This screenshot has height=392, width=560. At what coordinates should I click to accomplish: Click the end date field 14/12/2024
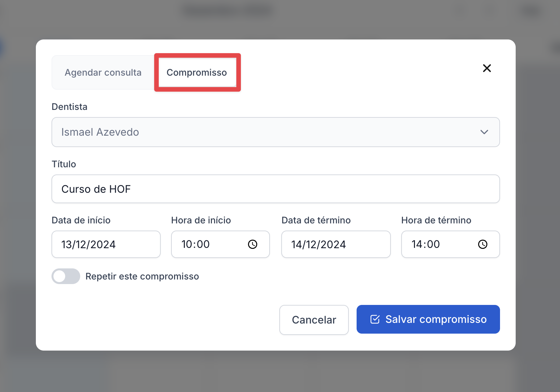[336, 244]
